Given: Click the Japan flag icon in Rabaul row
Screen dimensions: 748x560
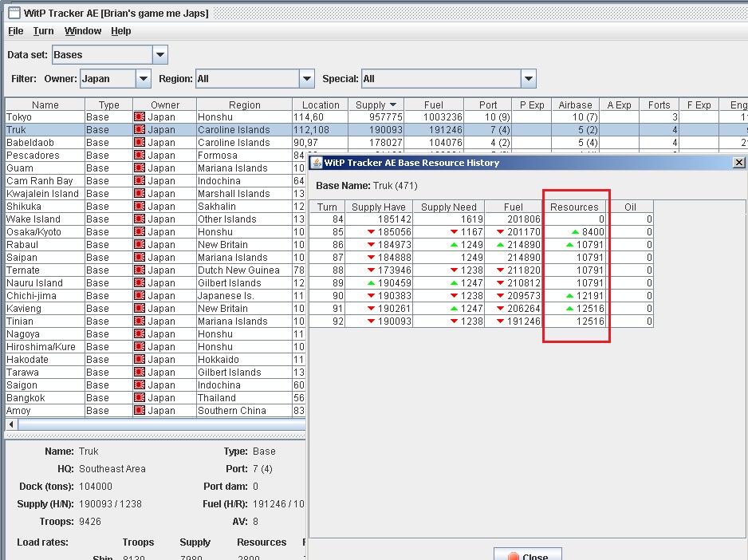Looking at the screenshot, I should click(140, 244).
